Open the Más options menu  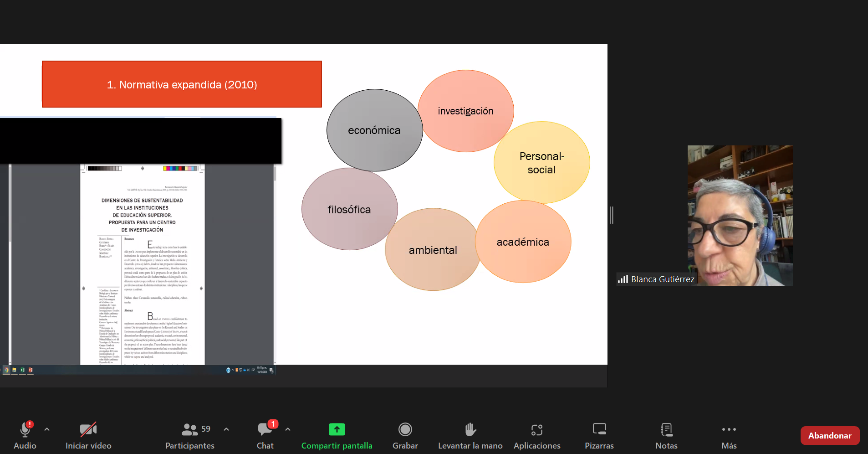pos(729,430)
